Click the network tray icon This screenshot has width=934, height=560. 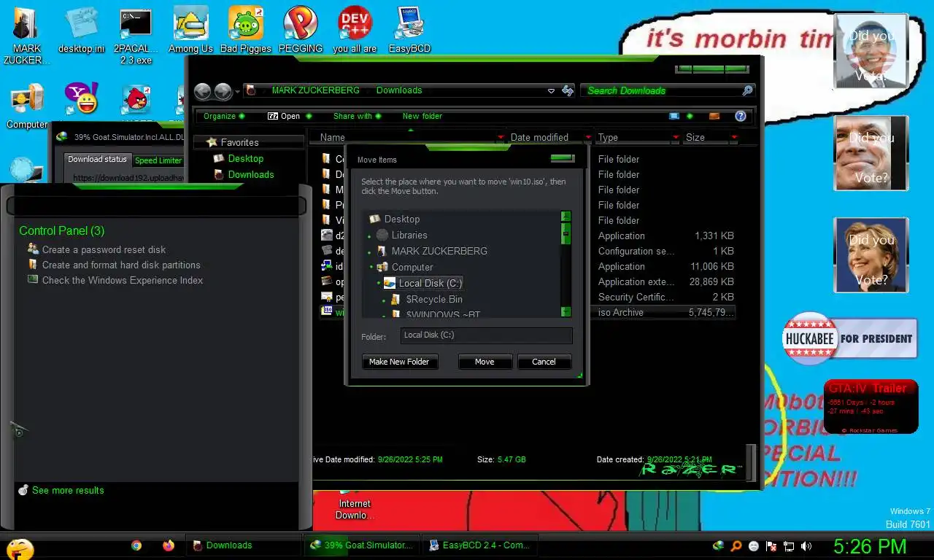click(x=789, y=545)
